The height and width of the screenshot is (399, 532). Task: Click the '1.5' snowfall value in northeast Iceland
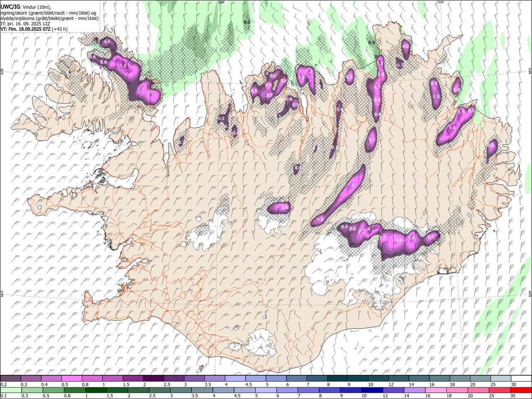(x=461, y=112)
